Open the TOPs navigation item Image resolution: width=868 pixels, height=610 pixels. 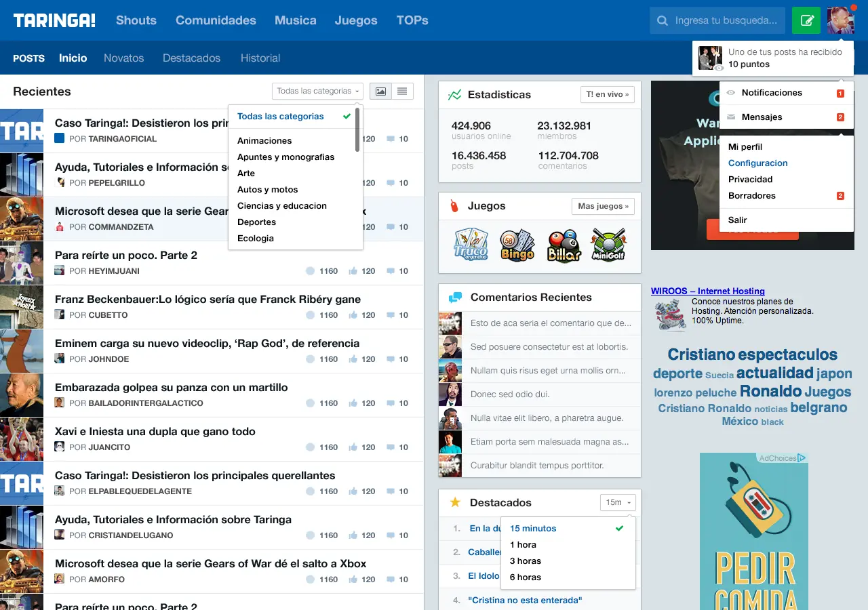pos(412,20)
